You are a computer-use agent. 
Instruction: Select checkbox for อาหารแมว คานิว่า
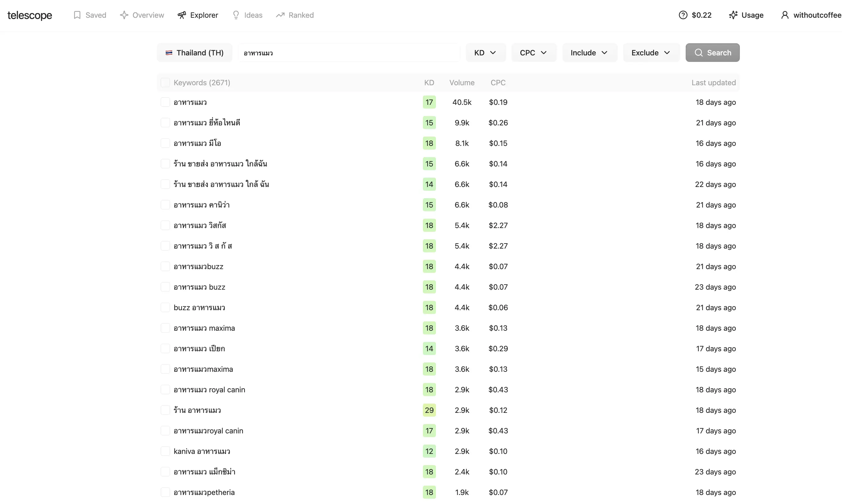(x=165, y=205)
